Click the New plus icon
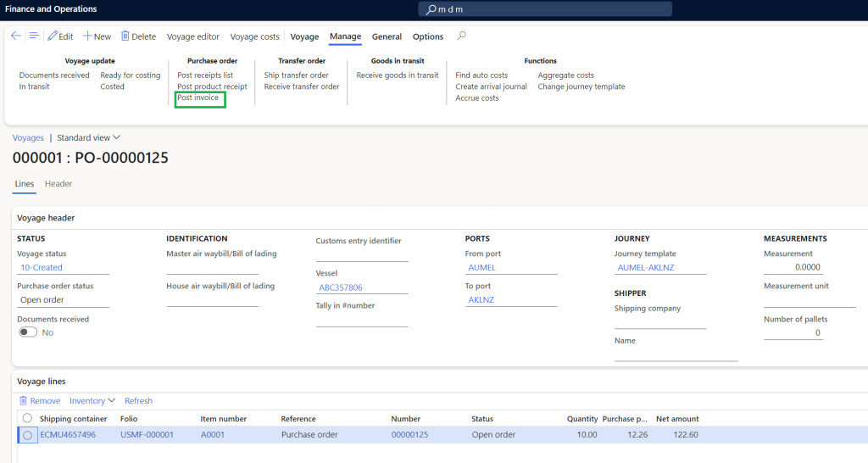The width and height of the screenshot is (868, 463). tap(87, 36)
